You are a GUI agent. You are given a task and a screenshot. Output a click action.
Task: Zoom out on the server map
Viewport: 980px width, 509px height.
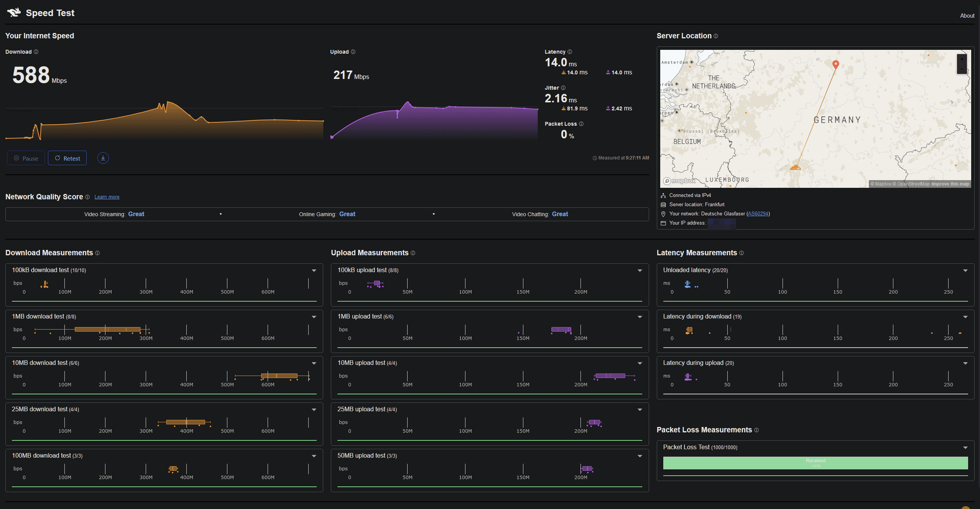click(x=962, y=69)
